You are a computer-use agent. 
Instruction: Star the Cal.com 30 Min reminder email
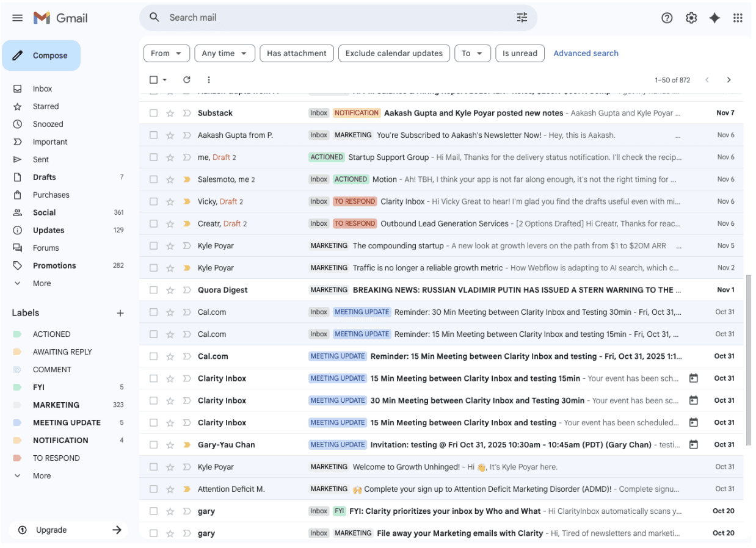pos(170,312)
